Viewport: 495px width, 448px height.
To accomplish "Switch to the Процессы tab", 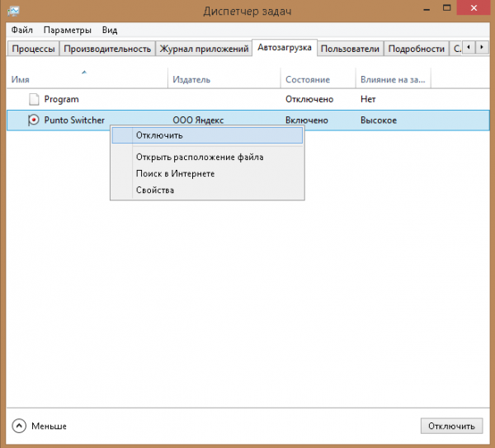I will pyautogui.click(x=33, y=49).
